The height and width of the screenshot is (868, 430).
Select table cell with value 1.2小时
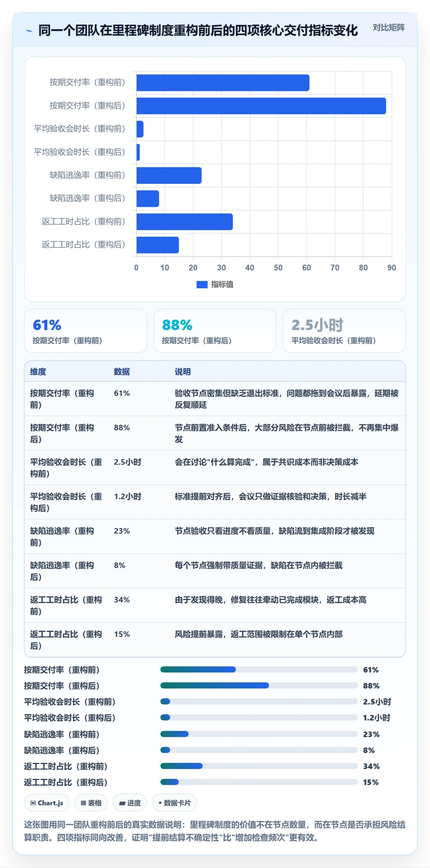click(127, 496)
